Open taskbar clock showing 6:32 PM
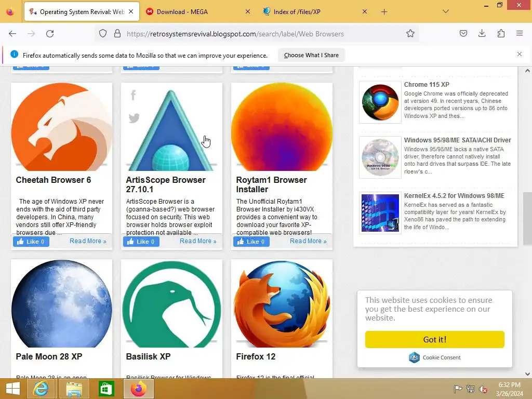The width and height of the screenshot is (532, 399). (509, 389)
